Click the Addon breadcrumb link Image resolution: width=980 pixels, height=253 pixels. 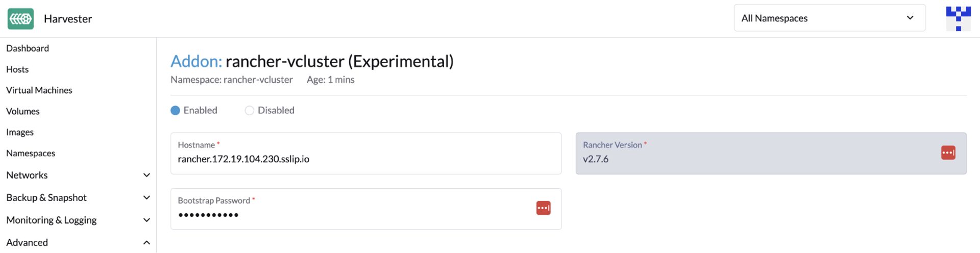click(196, 61)
